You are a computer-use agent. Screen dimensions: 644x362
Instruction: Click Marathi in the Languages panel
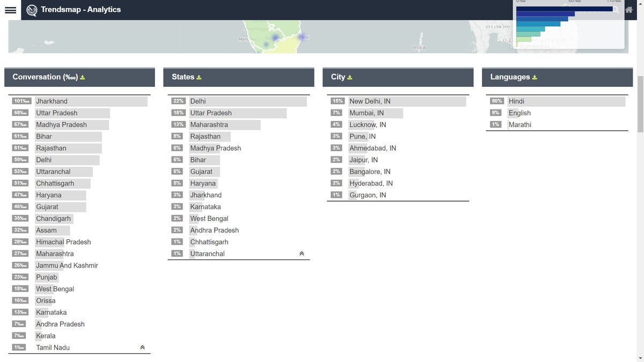pos(519,124)
